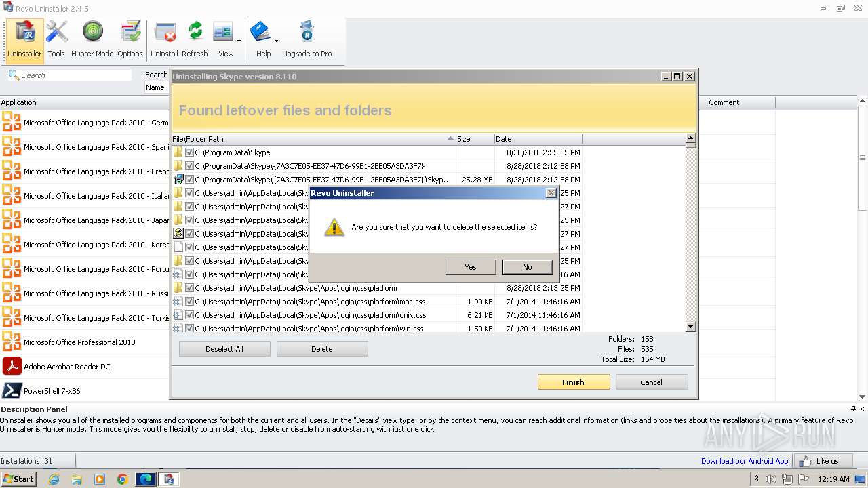Open the Options toolbar icon
Screen dimensions: 868x488
click(x=130, y=39)
